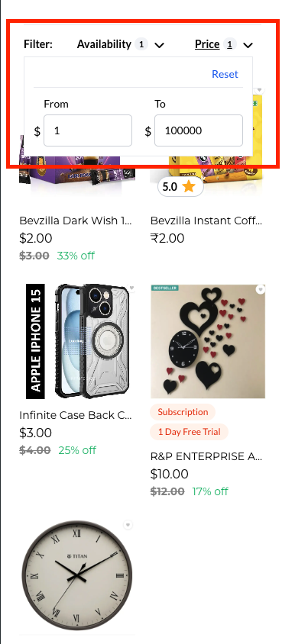Reset the price filter
The height and width of the screenshot is (644, 282).
pyautogui.click(x=225, y=74)
